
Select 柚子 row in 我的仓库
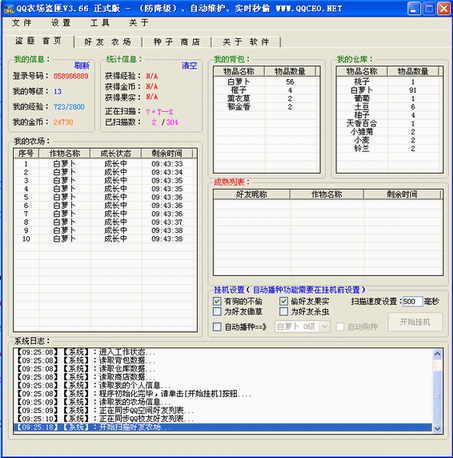pyautogui.click(x=389, y=115)
